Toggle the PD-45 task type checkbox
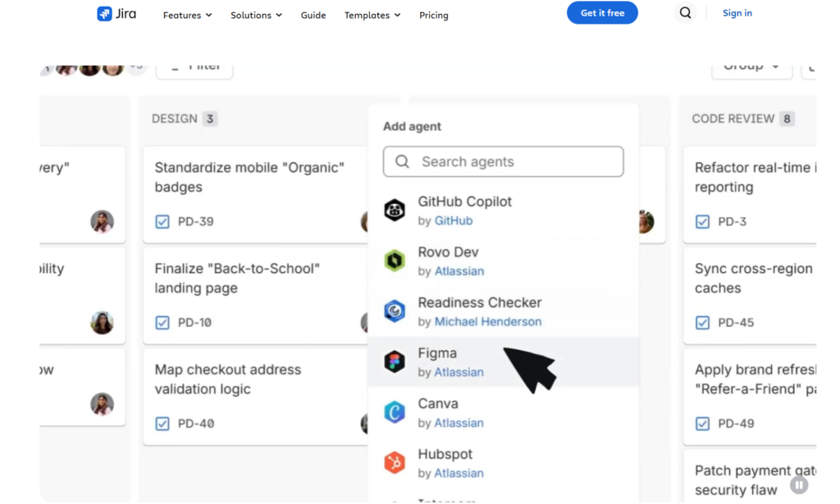This screenshot has width=840, height=504. [x=702, y=323]
